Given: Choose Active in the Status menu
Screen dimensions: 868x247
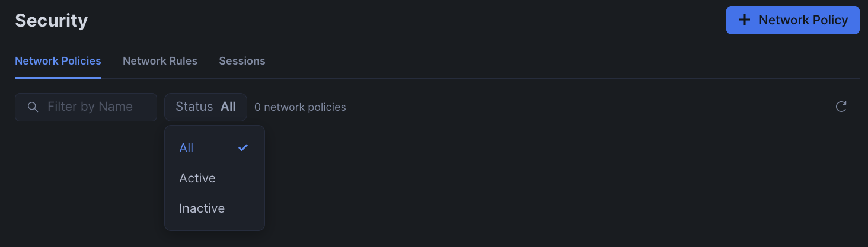Looking at the screenshot, I should 197,178.
